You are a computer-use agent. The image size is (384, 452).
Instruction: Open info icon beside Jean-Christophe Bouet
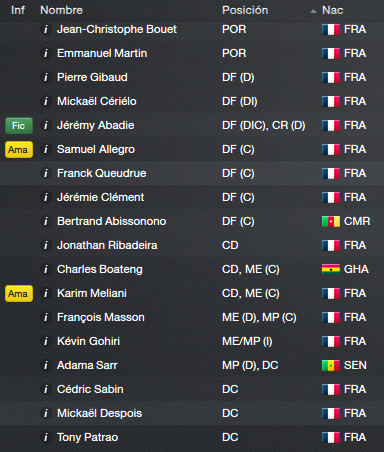pos(46,29)
